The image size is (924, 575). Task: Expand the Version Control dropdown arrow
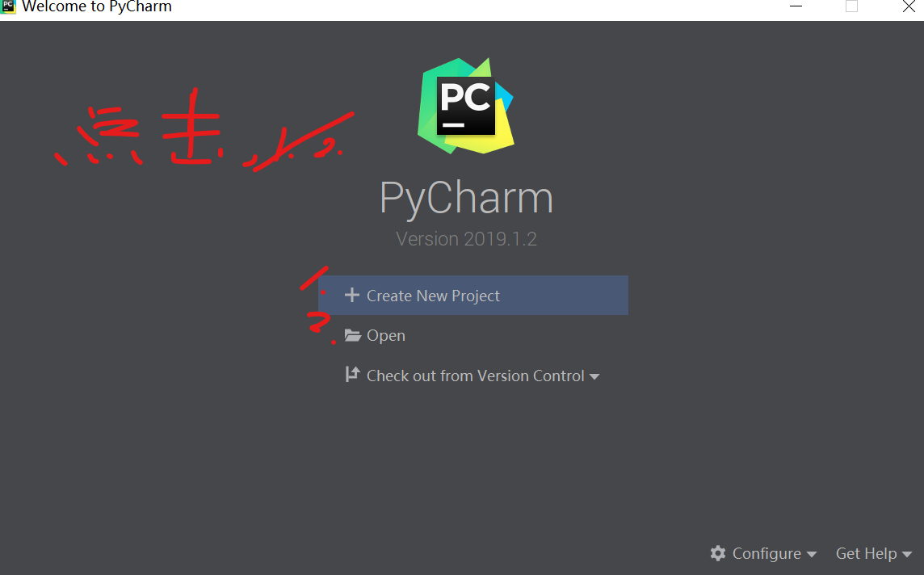(x=594, y=377)
